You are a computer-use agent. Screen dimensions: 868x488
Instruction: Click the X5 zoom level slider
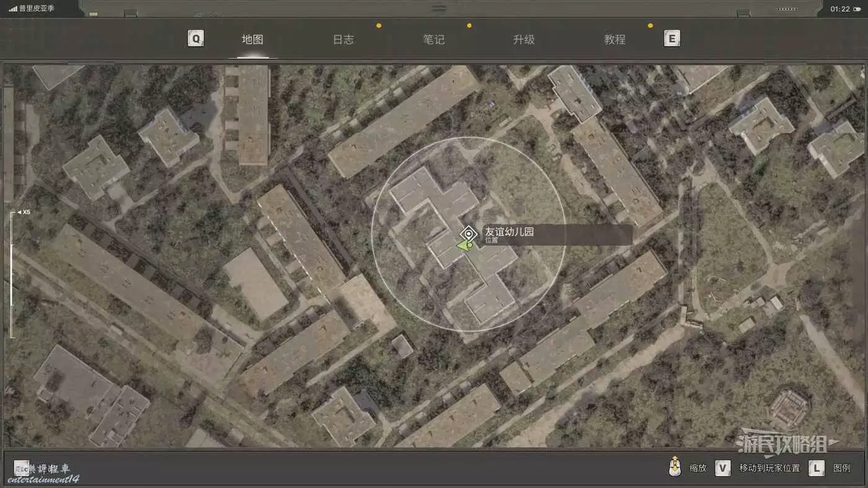tap(11, 273)
